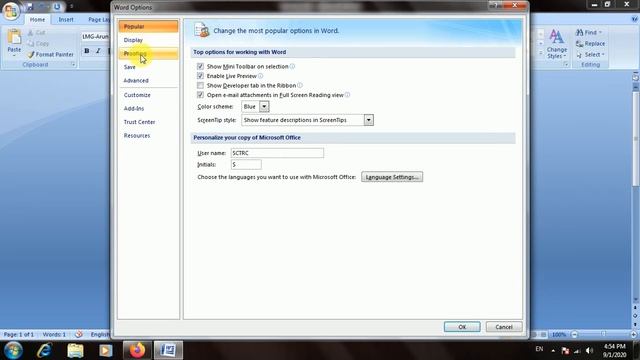640x360 pixels.
Task: Click info icon next to Full Screen Reading option
Action: point(347,95)
